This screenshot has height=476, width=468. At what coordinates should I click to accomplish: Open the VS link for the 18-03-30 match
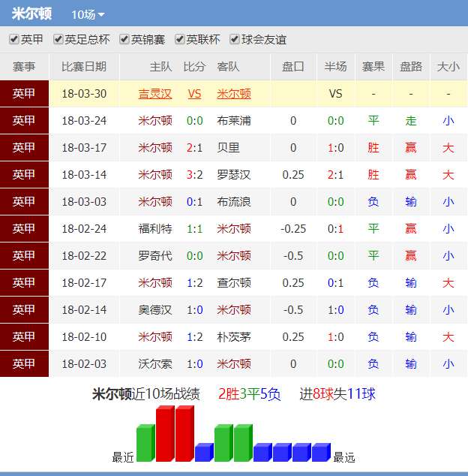coord(194,94)
